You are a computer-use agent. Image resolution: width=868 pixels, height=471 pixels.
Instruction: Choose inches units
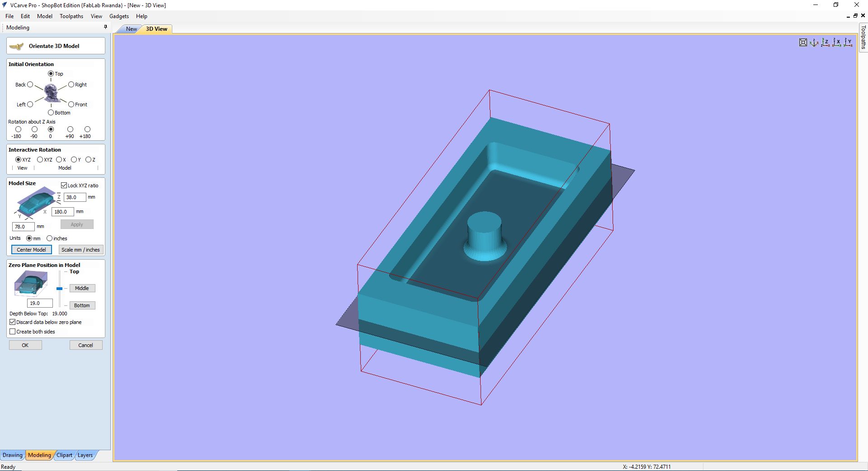coord(49,238)
